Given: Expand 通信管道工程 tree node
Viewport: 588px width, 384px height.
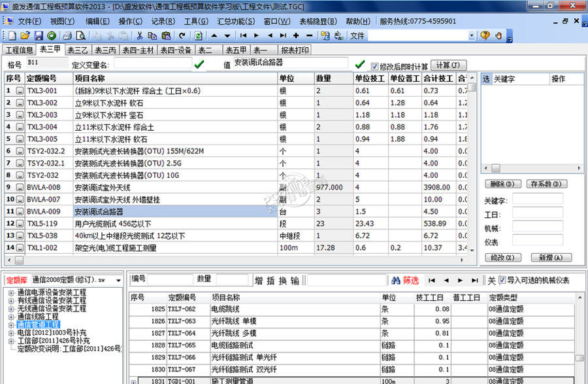Looking at the screenshot, I should point(11,324).
